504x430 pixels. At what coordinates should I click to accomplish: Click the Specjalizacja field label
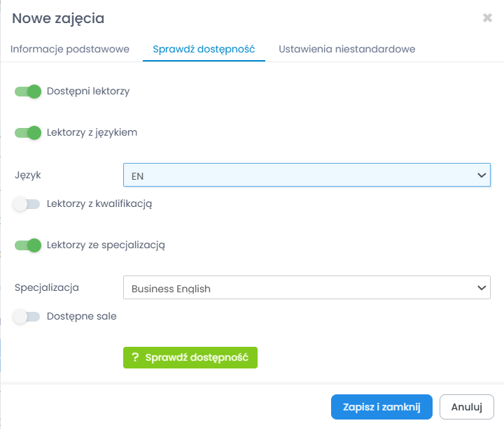(x=47, y=287)
